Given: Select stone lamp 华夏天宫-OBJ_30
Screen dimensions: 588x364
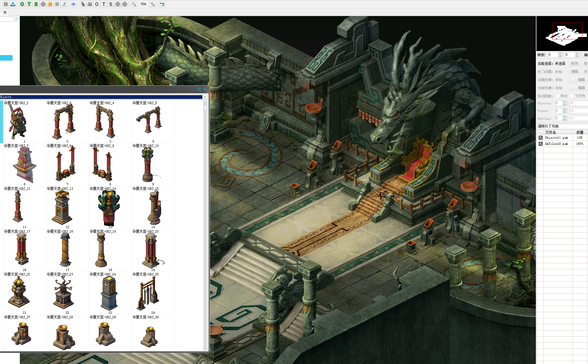Looking at the screenshot, I should pyautogui.click(x=153, y=333).
